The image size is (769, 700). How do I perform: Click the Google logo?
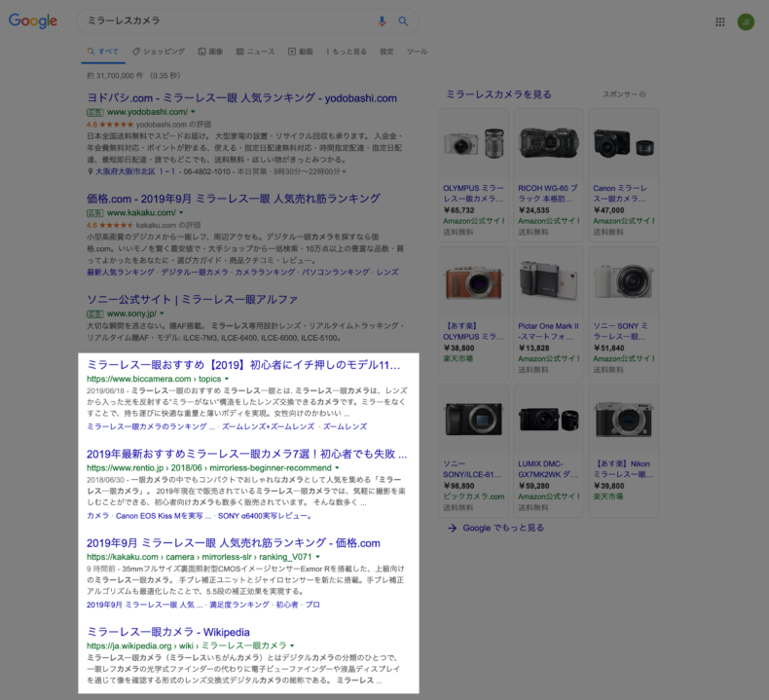(33, 20)
